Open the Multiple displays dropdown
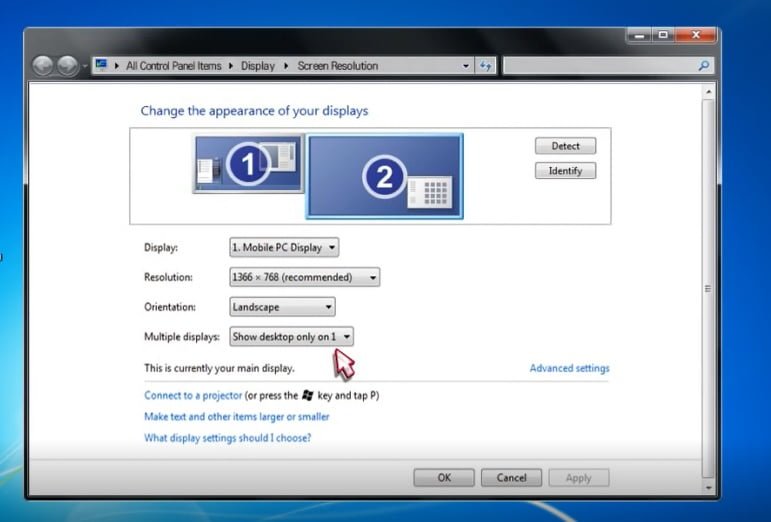771x522 pixels. [291, 337]
